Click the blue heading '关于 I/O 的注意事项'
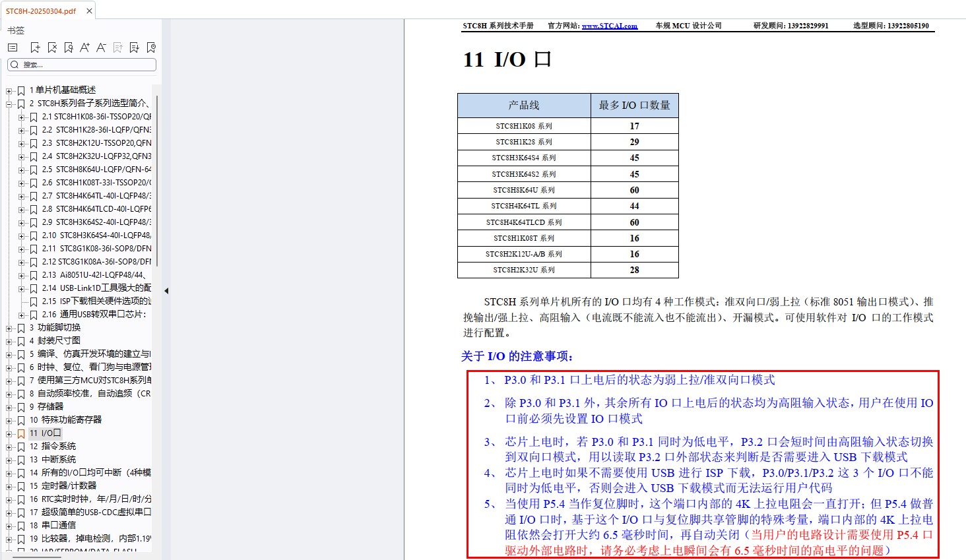966x560 pixels. [x=517, y=357]
